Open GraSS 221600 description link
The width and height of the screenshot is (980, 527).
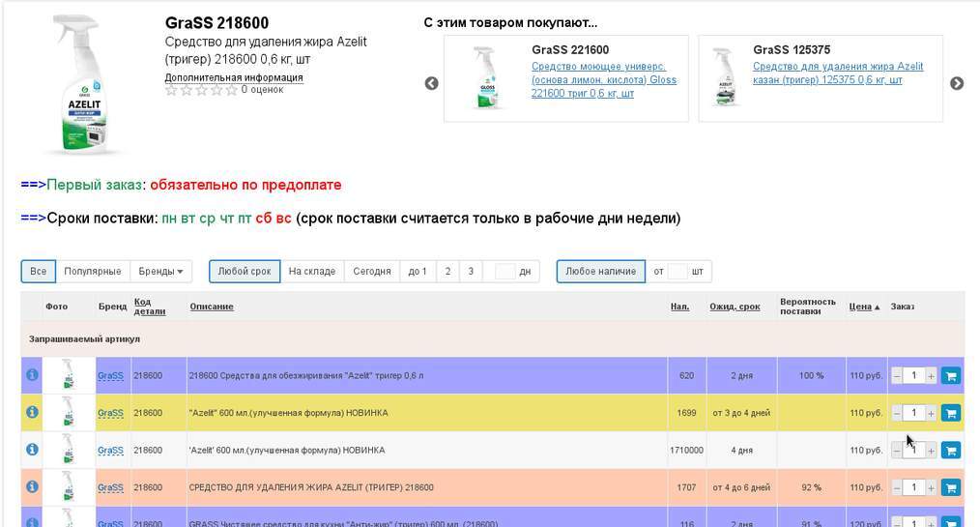[x=604, y=79]
